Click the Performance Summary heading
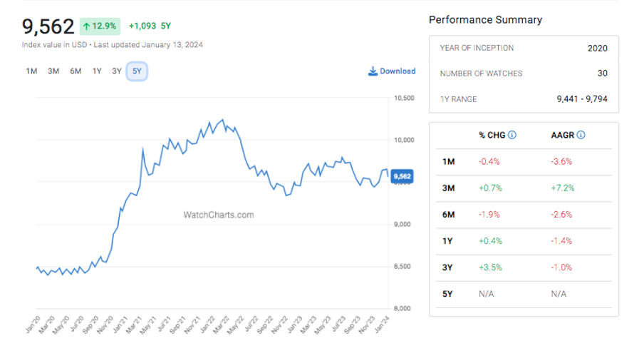The height and width of the screenshot is (341, 644). [x=485, y=20]
